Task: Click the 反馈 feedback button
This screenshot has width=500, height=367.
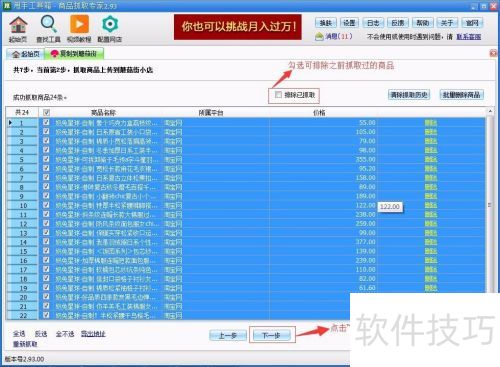Action: pos(398,23)
